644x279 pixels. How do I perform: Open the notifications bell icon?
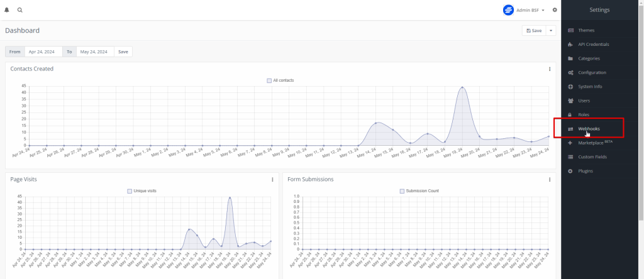7,10
